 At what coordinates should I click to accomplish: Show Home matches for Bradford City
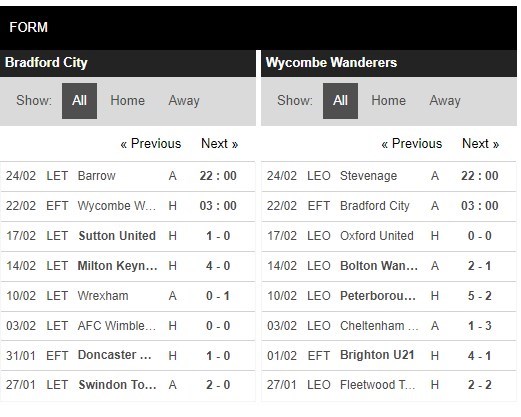128,101
